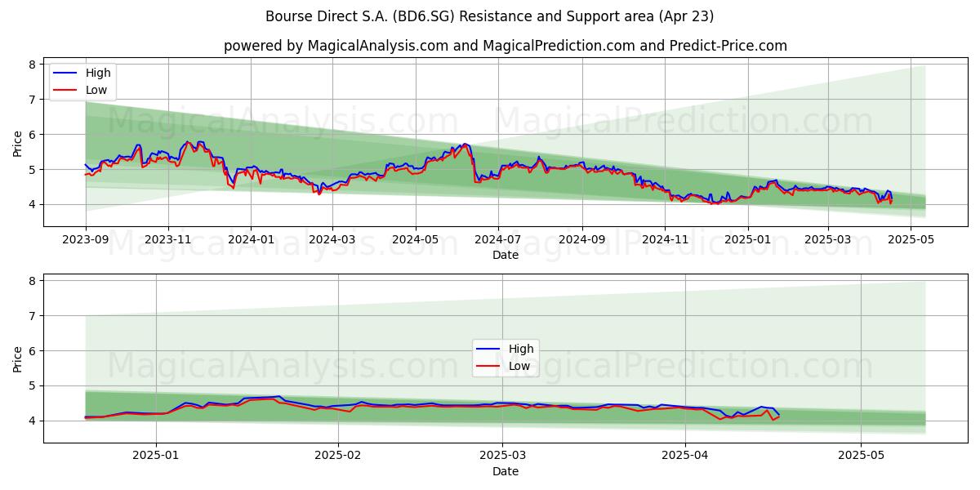Click the y-axis value '6' on top chart
This screenshot has height=490, width=980.
[x=31, y=134]
